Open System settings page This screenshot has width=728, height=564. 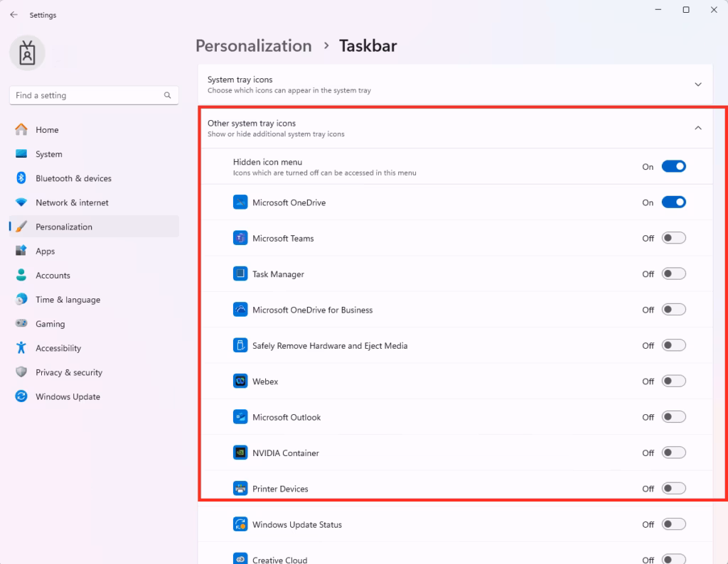(94, 154)
